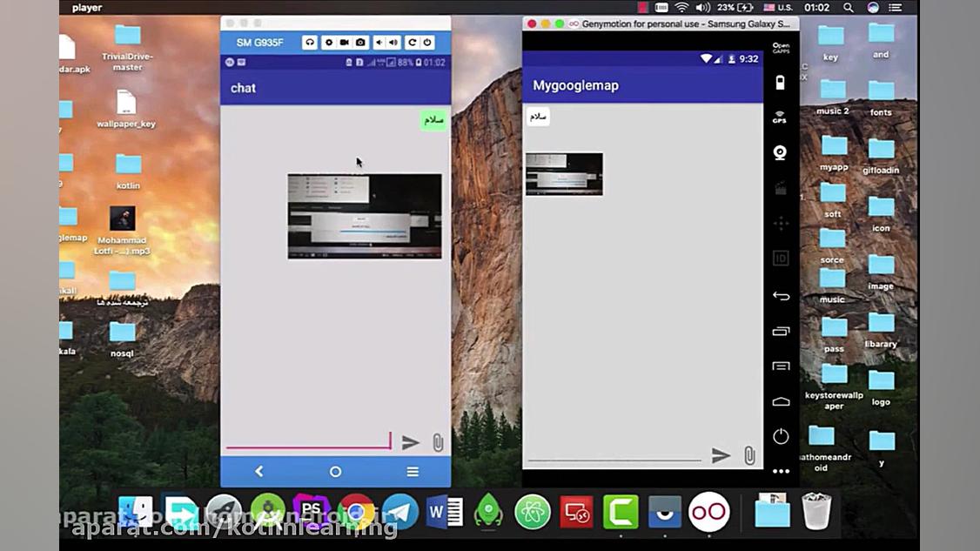Open Microsoft Remote Desktop from the dock
This screenshot has width=980, height=551.
(576, 512)
